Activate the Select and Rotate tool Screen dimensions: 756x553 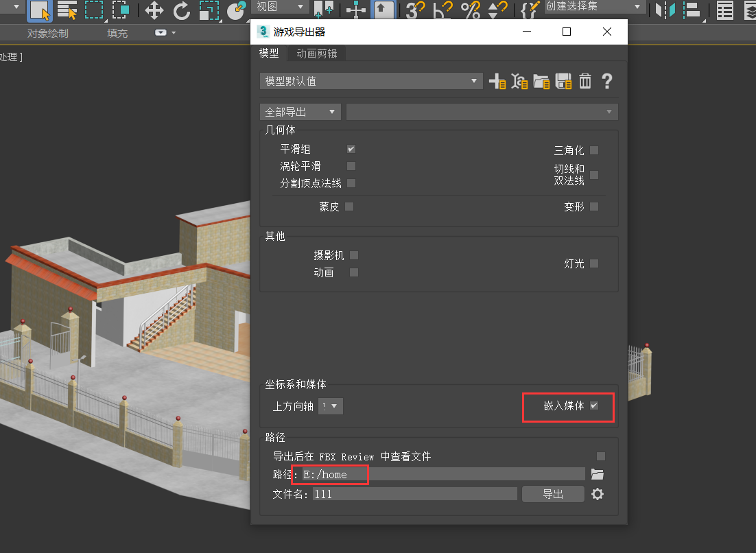click(181, 12)
